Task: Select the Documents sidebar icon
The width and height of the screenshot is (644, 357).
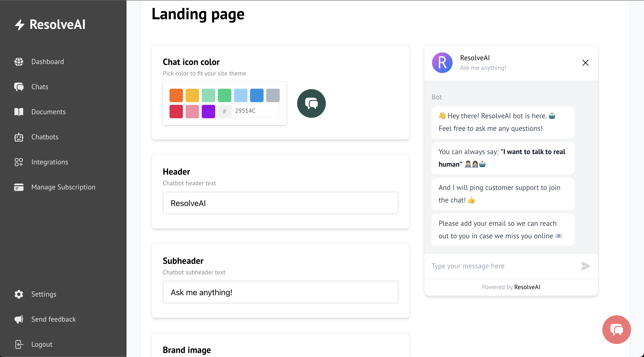Action: tap(19, 112)
